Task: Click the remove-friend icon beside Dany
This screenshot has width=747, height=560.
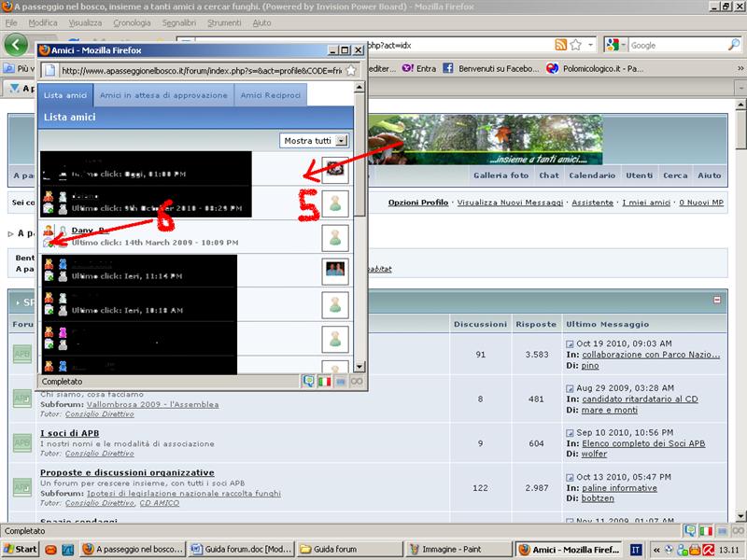Action: point(48,244)
